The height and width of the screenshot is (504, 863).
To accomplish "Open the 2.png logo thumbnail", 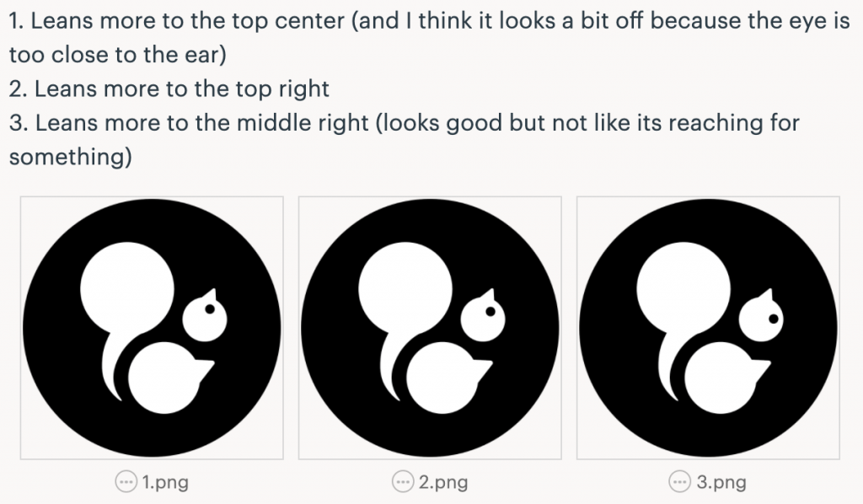I will [x=430, y=328].
